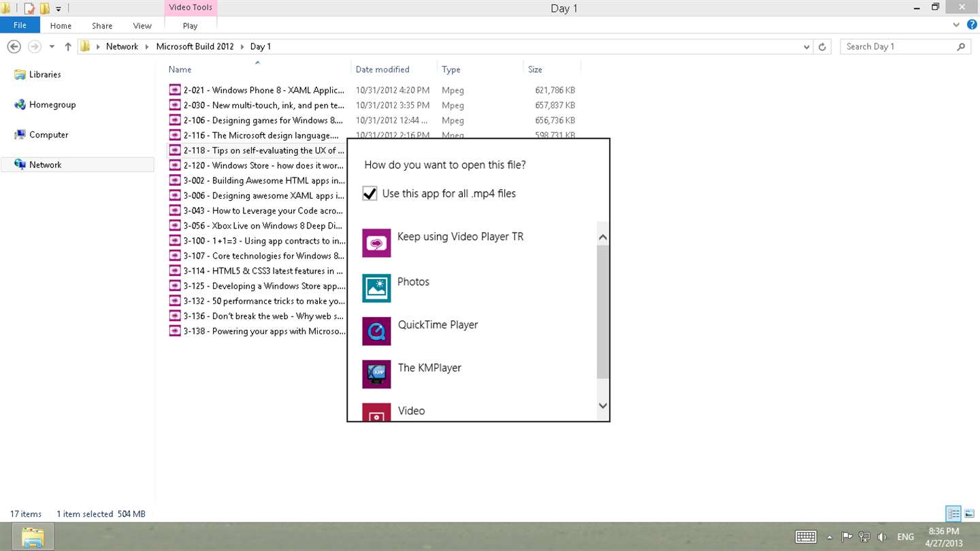This screenshot has width=980, height=551.
Task: Click the app list scrollbar thumb
Action: pos(602,312)
